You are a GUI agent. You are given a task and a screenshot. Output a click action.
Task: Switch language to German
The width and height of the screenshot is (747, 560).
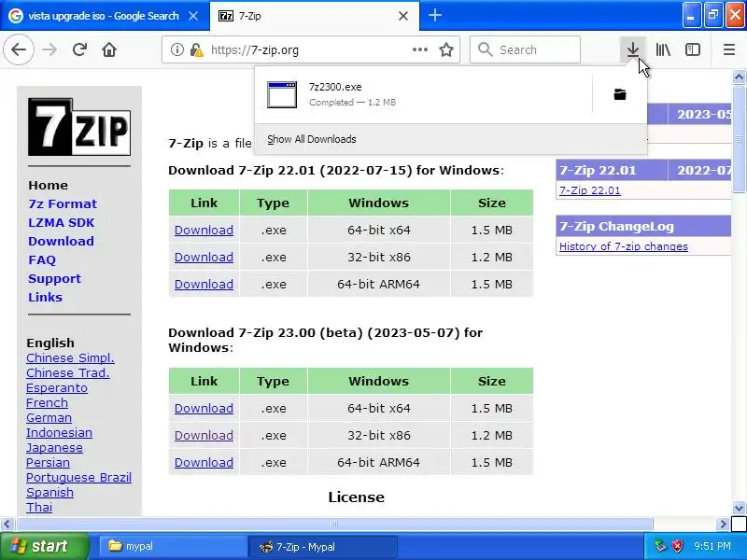click(x=49, y=417)
